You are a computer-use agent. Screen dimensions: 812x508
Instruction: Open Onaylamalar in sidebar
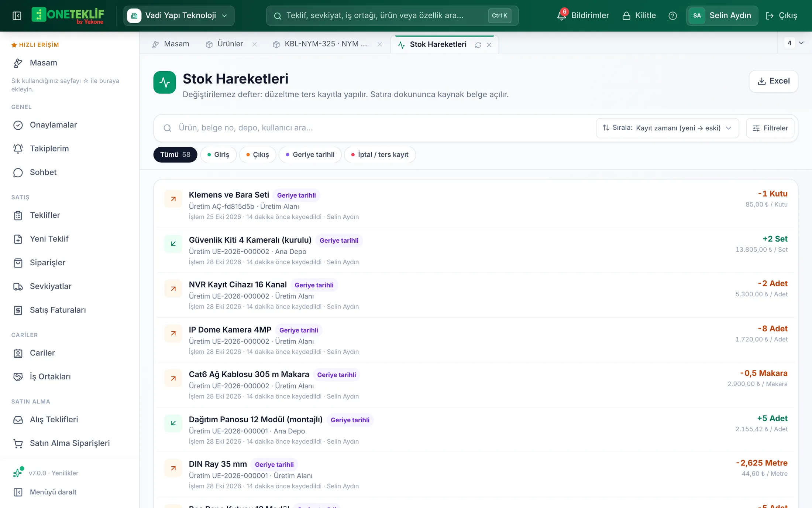[x=70, y=125]
